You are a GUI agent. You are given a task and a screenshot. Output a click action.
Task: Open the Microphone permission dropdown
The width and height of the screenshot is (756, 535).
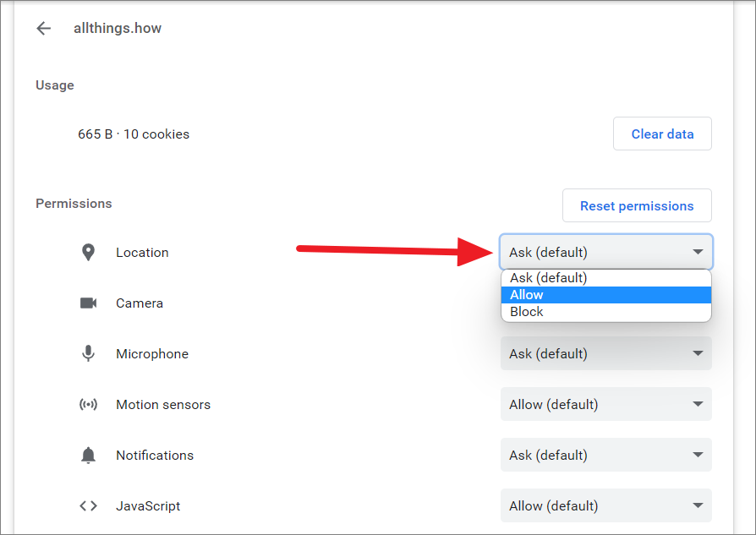[x=606, y=353]
